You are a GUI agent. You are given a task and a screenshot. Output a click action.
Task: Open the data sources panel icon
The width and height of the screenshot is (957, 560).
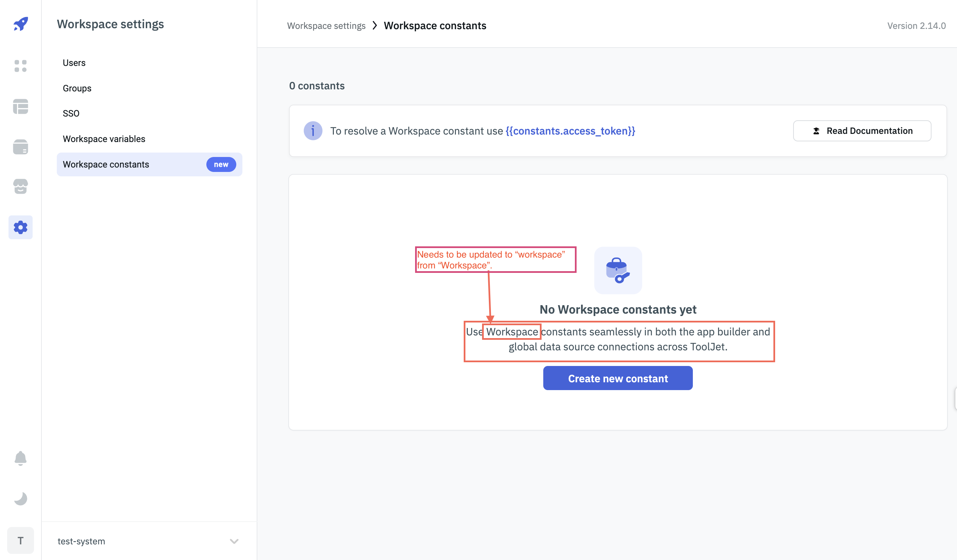pyautogui.click(x=20, y=147)
